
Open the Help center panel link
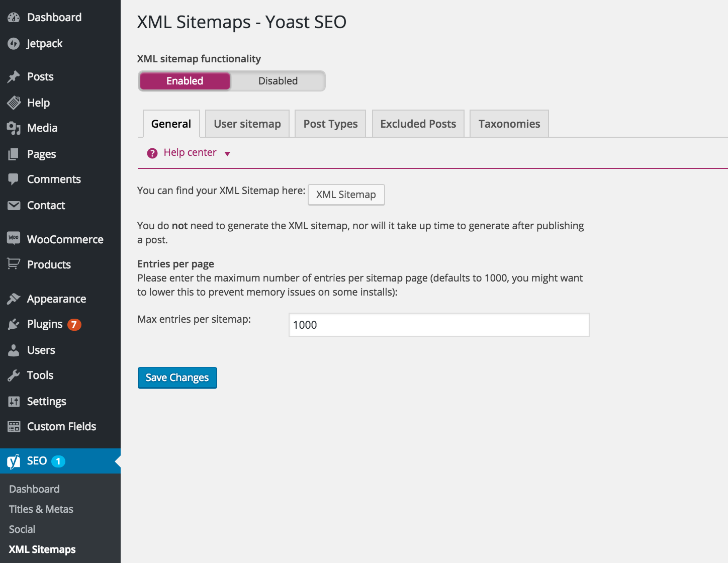click(190, 153)
